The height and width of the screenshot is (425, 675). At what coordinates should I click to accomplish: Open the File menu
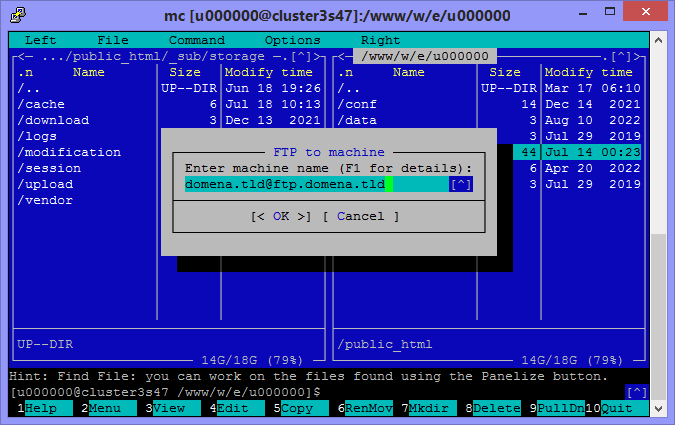pyautogui.click(x=113, y=40)
